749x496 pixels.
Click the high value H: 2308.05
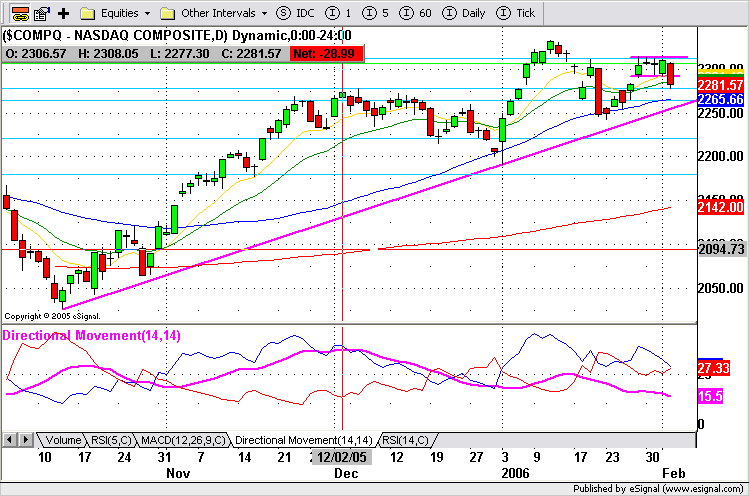[x=108, y=54]
